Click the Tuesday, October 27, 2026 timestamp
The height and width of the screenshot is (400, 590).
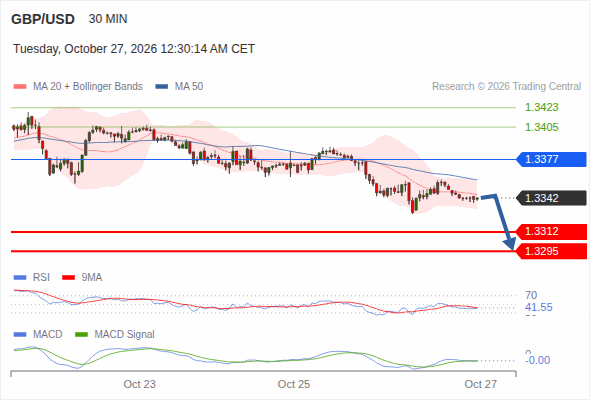[134, 49]
